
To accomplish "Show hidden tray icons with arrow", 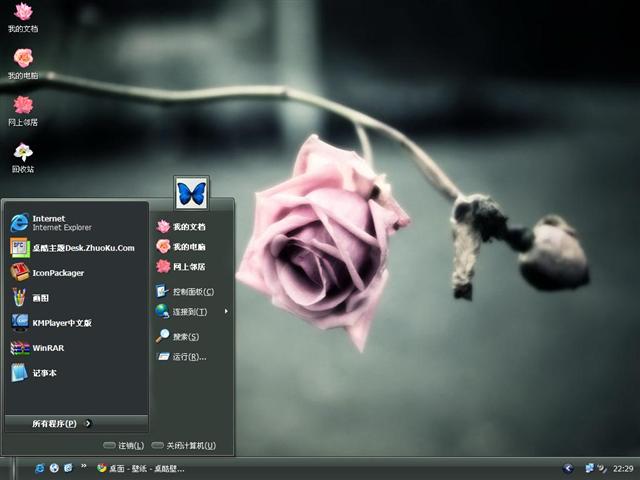I will (568, 468).
